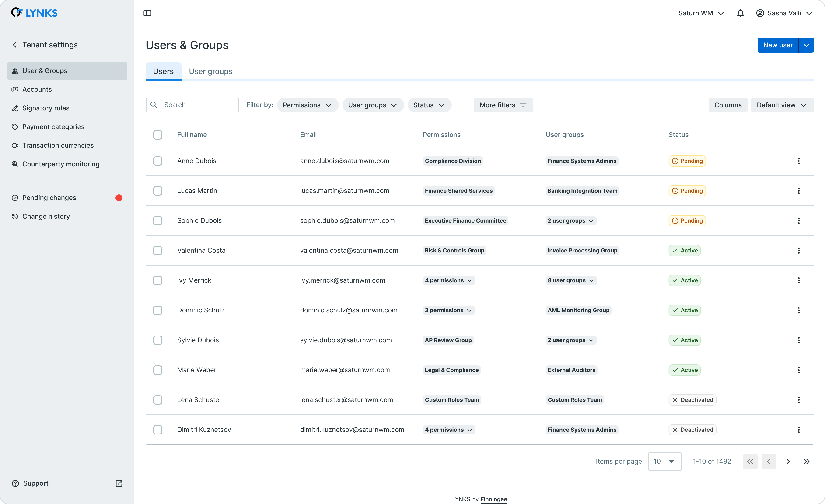Open the Items per page dropdown

[x=664, y=462]
